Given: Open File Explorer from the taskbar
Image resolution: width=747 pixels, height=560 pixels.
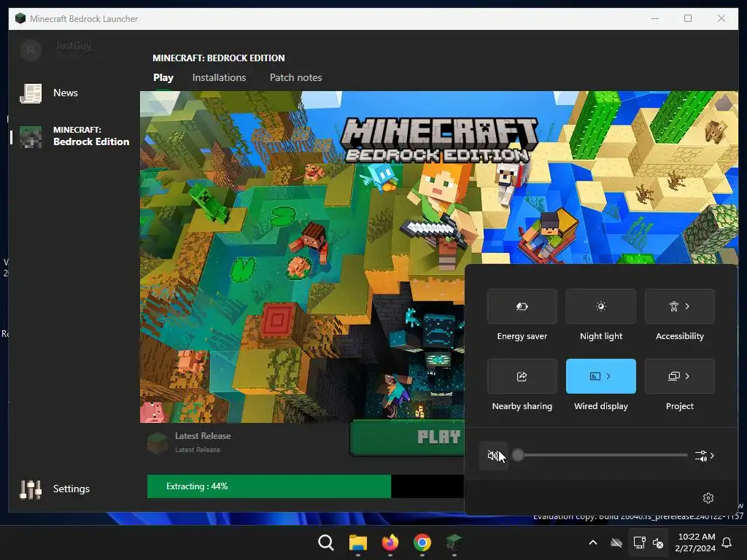Looking at the screenshot, I should (x=357, y=542).
